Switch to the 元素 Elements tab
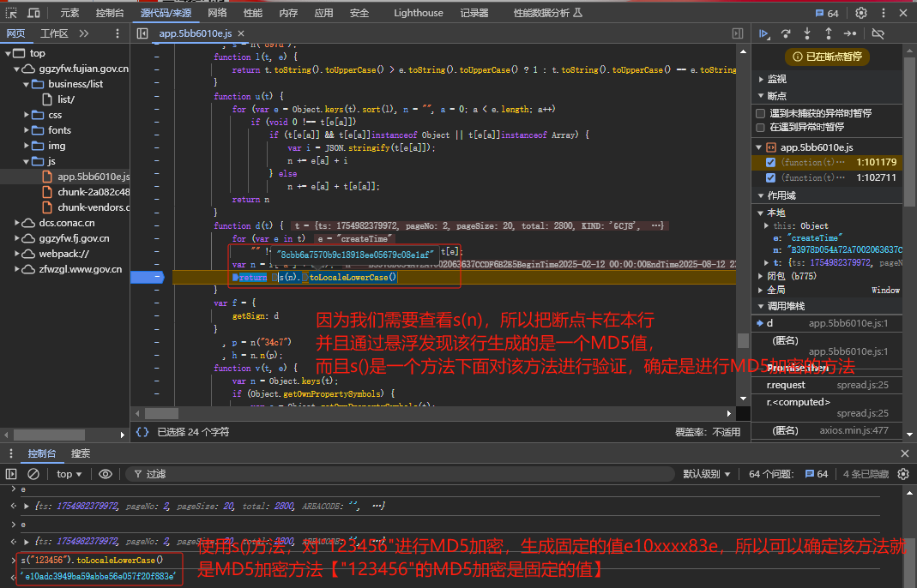The width and height of the screenshot is (917, 588). [69, 13]
